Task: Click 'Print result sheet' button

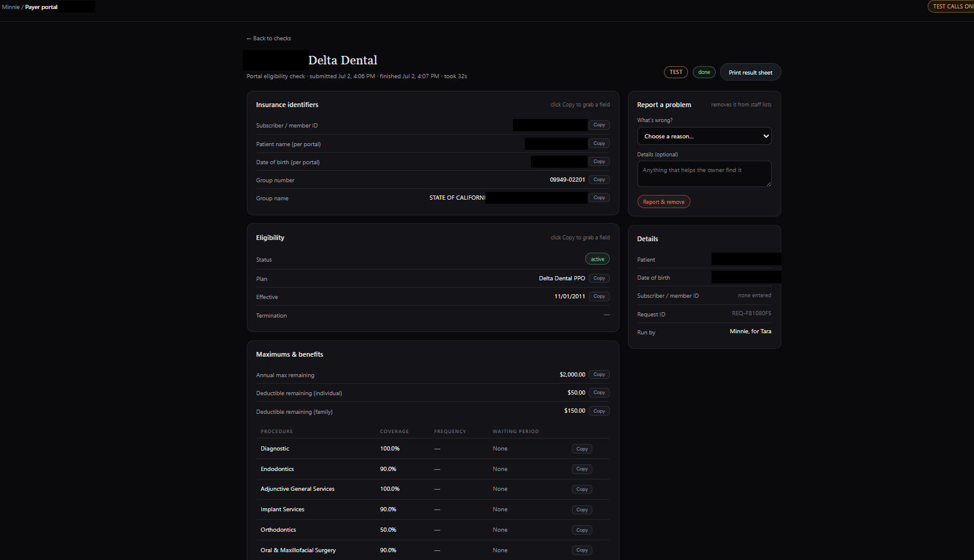Action: [x=751, y=72]
